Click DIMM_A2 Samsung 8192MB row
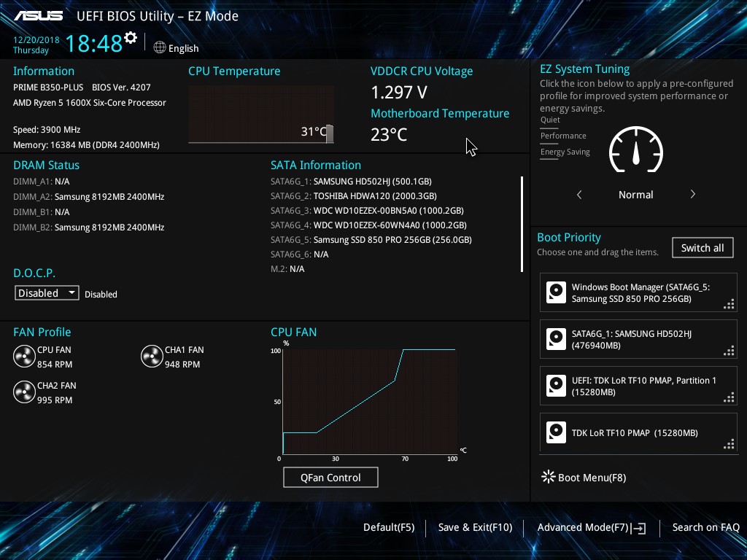 point(88,197)
